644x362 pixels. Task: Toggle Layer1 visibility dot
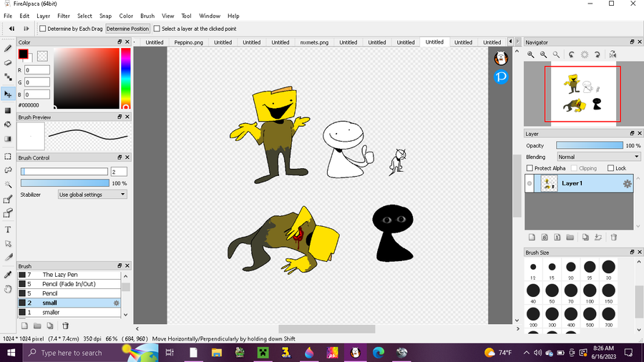[x=530, y=183]
